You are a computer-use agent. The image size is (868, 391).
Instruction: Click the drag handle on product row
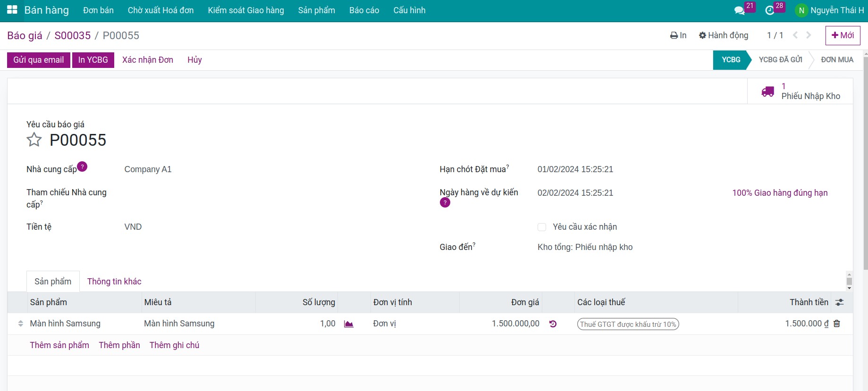(20, 324)
